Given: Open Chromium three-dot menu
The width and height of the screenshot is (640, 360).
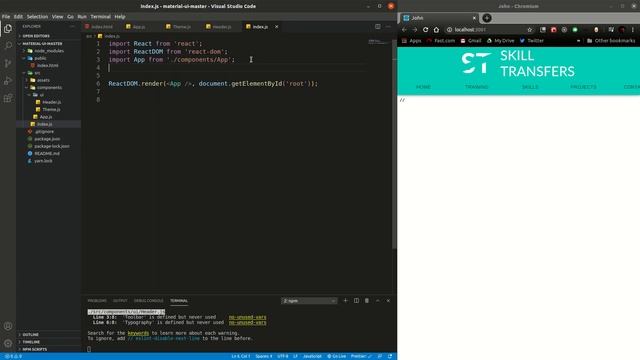Looking at the screenshot, I should 633,29.
